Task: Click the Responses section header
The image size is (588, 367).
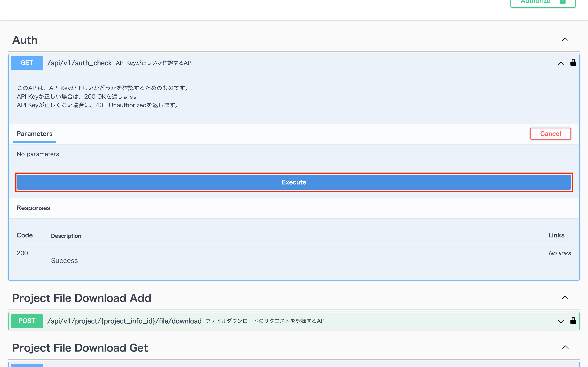Action: click(x=33, y=208)
